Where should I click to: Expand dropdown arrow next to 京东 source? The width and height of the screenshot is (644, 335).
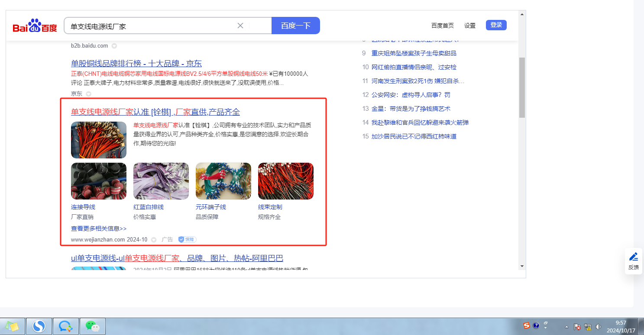coord(88,94)
